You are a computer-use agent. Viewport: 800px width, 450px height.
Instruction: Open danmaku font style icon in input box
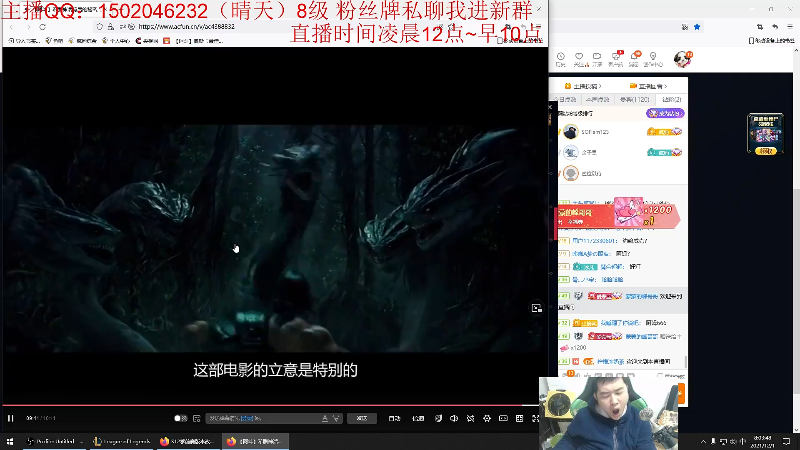(x=325, y=418)
